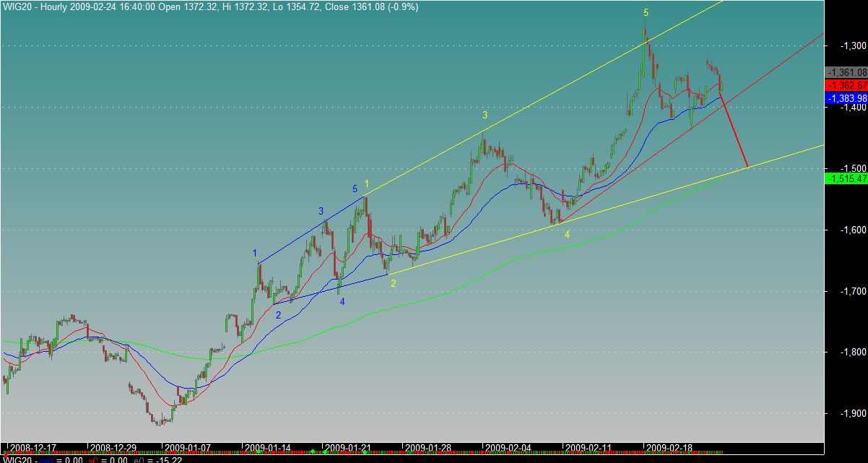Click the 1,700 price axis value
Screen dimensions: 868x463
[853, 291]
